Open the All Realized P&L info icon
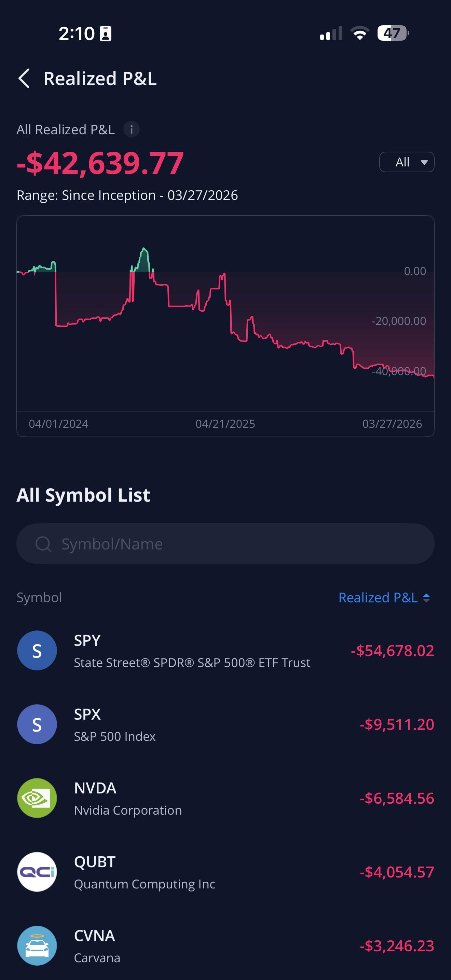The image size is (451, 980). pyautogui.click(x=131, y=130)
